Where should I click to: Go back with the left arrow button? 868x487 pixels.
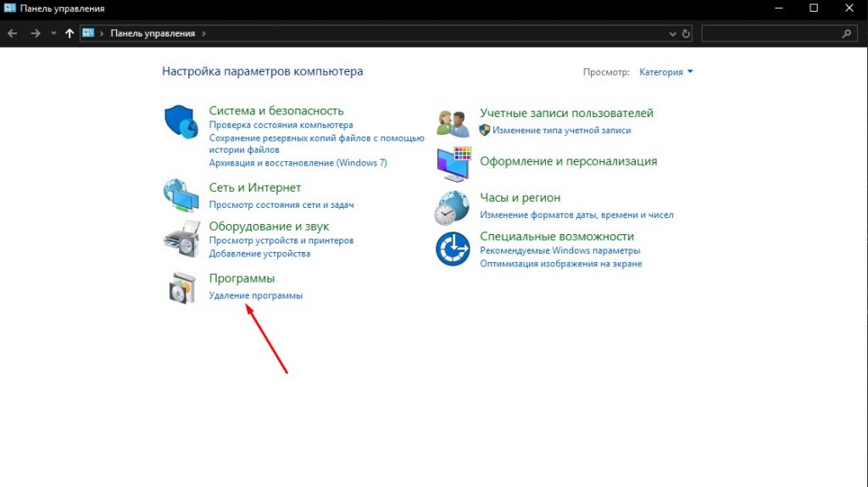12,33
